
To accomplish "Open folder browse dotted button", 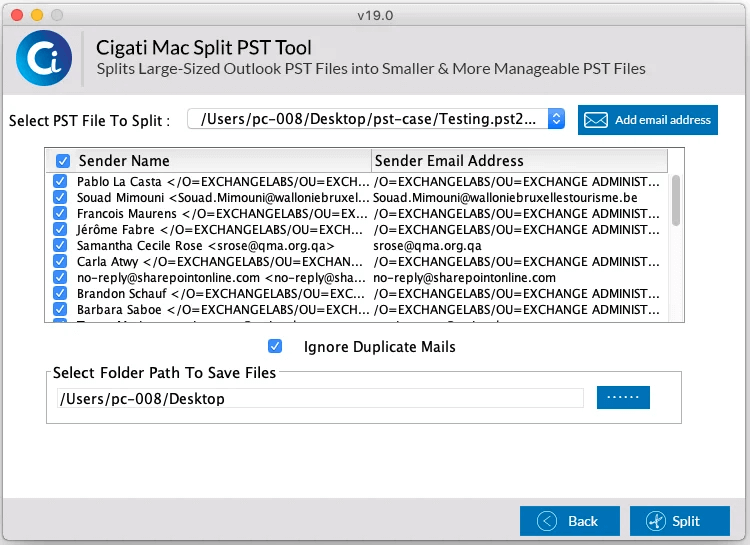I will coord(623,397).
